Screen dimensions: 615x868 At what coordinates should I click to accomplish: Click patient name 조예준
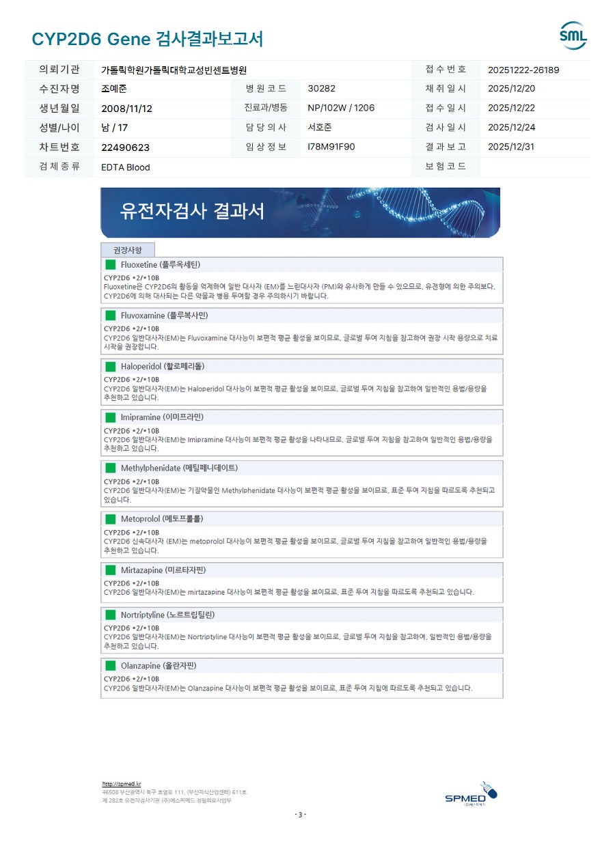coord(114,89)
